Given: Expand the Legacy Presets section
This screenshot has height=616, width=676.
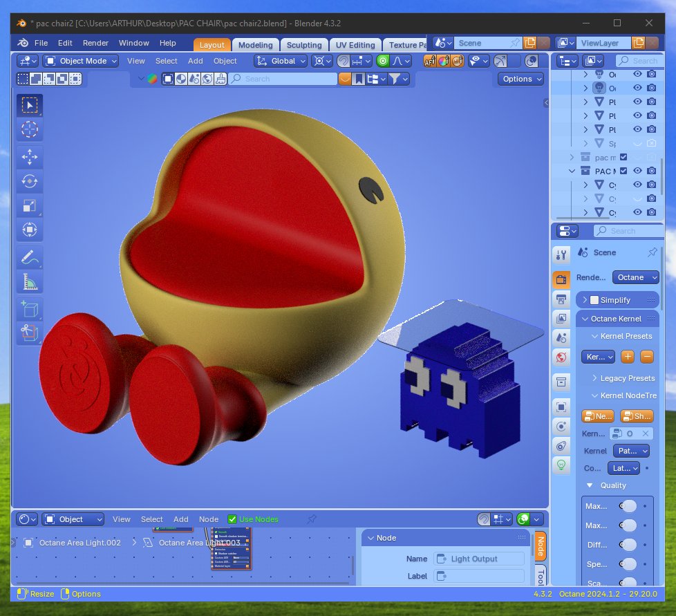Looking at the screenshot, I should [595, 378].
